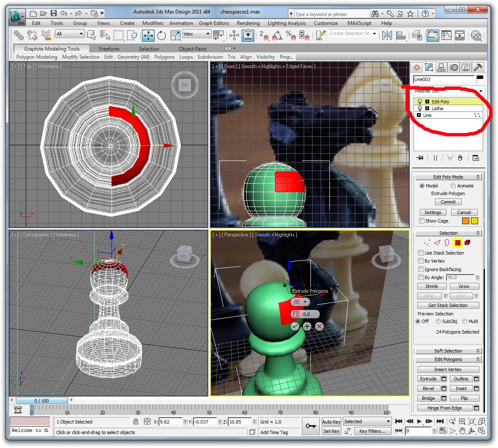The image size is (498, 448).
Task: Click the orange cage color swatch
Action: tap(465, 221)
